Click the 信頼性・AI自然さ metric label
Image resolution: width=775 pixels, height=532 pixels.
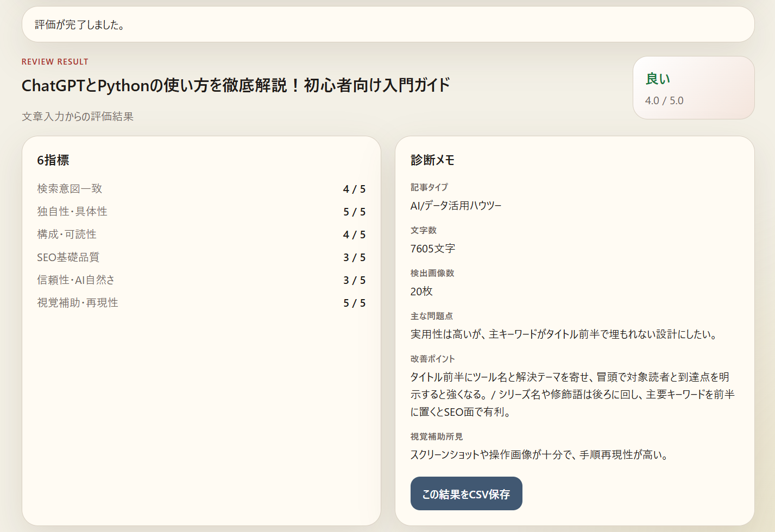[x=76, y=280]
